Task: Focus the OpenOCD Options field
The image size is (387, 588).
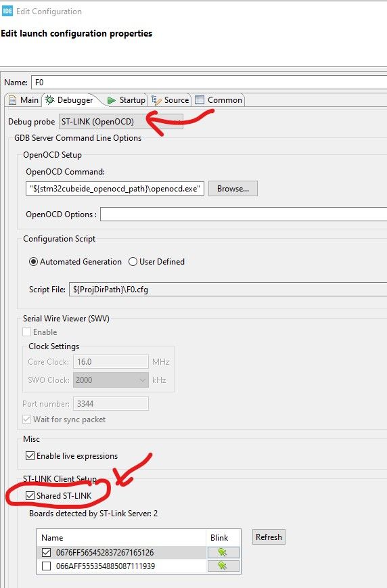Action: pos(244,214)
